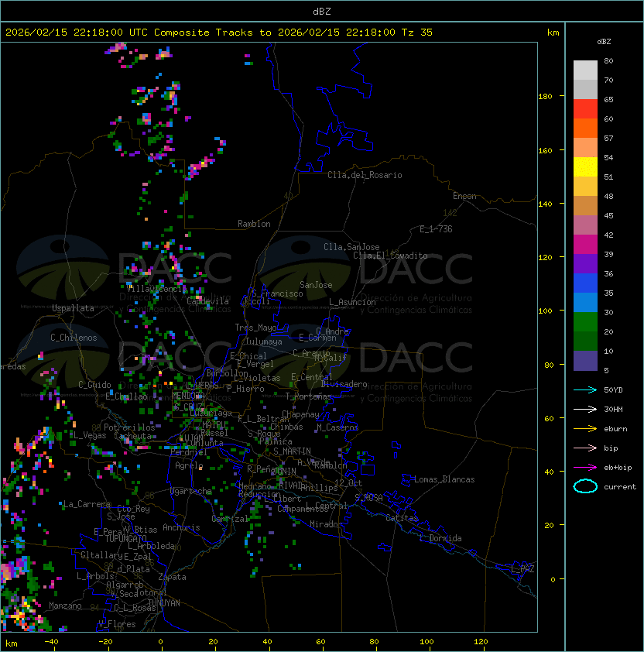Click the La_Carrera map label
The height and width of the screenshot is (652, 644).
tap(85, 504)
